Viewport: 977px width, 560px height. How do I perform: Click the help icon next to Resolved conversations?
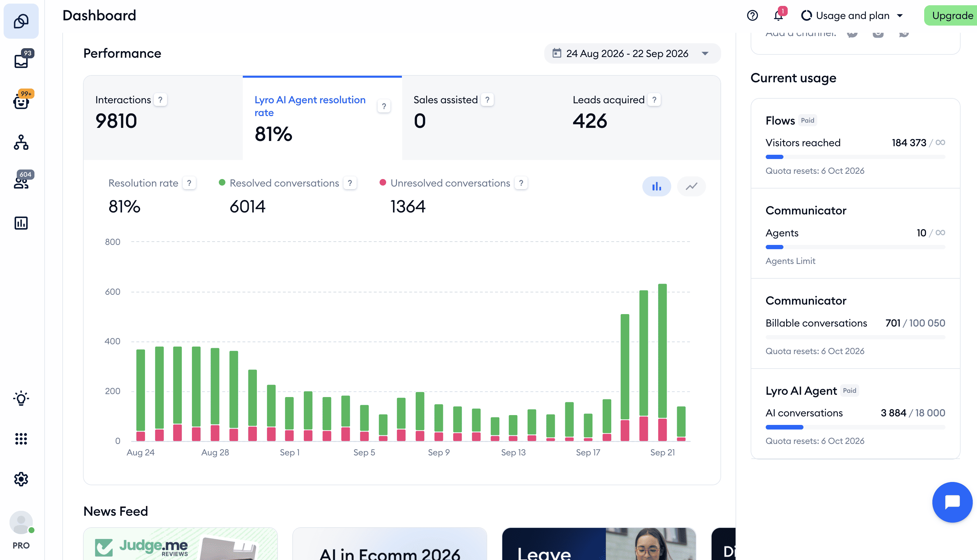[x=350, y=183]
